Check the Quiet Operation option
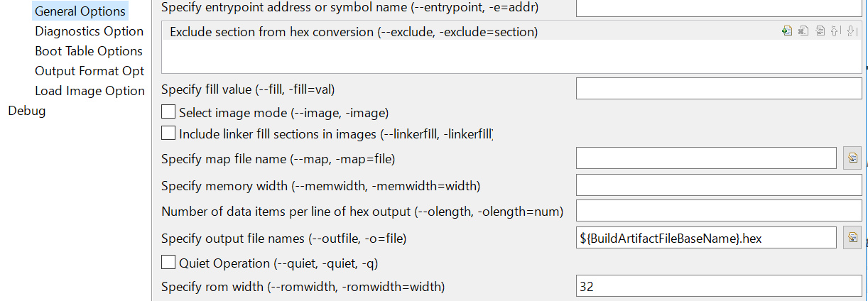868x301 pixels. coord(168,263)
